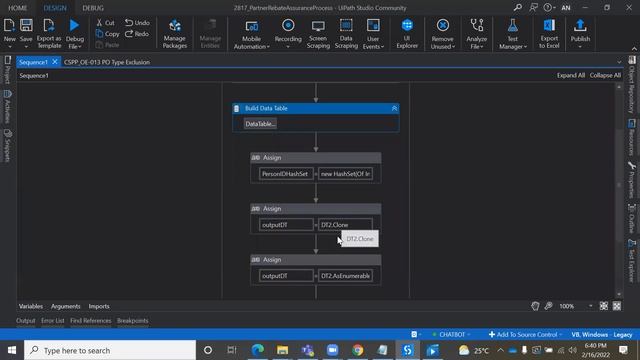Screen dimensions: 640x360
Task: Click the Windows Start button
Action: point(12,350)
